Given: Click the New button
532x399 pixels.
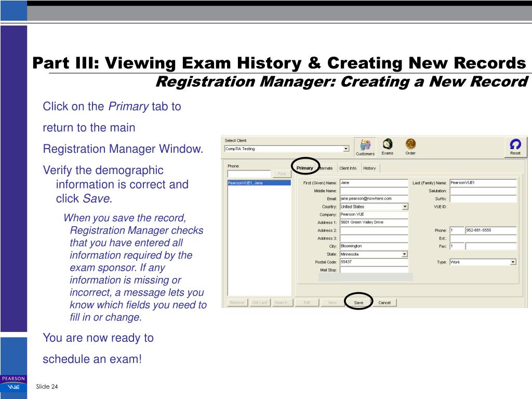Looking at the screenshot, I should pos(332,303).
